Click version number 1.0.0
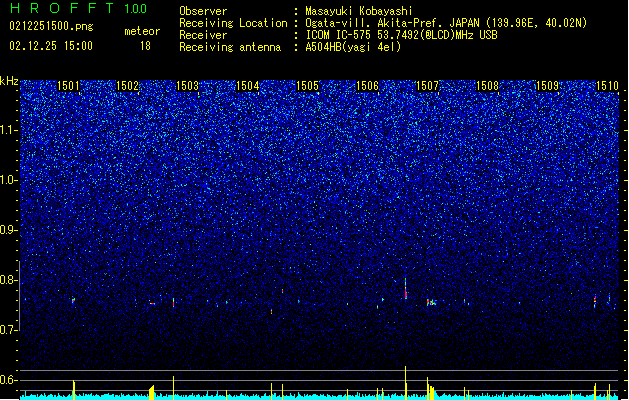This screenshot has width=629, height=400. point(136,9)
